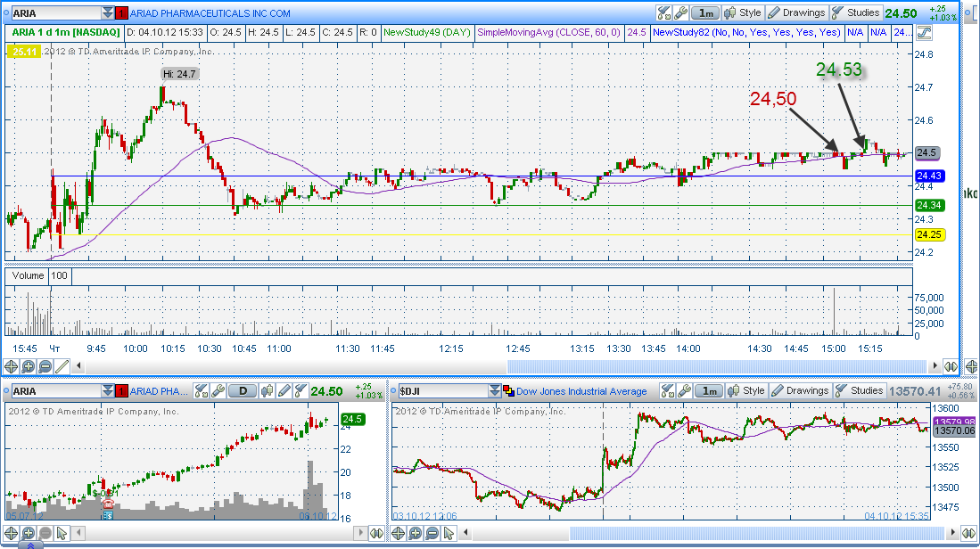Open Studies menu of main ARIA chart
This screenshot has width=980, height=549.
856,13
